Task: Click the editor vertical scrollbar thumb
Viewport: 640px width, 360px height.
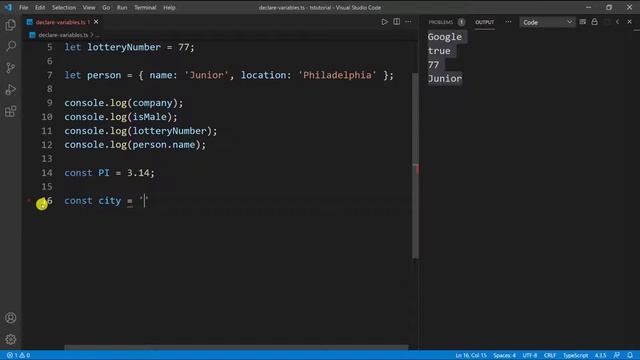Action: tap(415, 165)
